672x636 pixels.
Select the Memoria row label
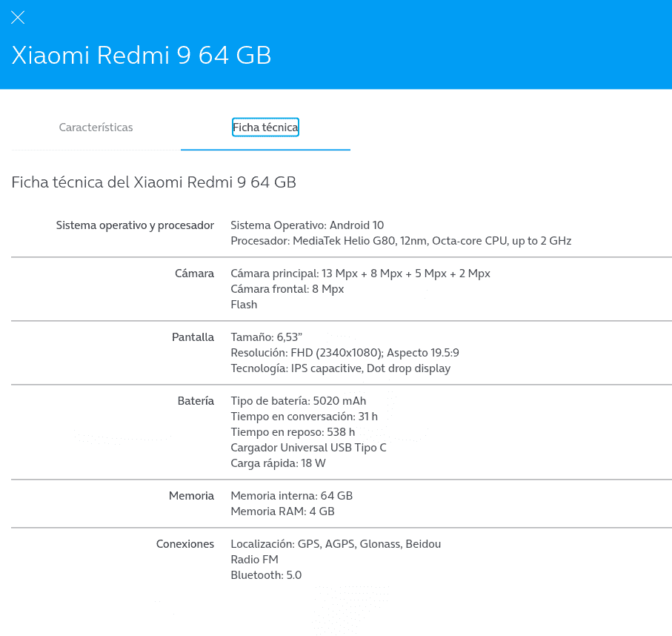point(192,496)
